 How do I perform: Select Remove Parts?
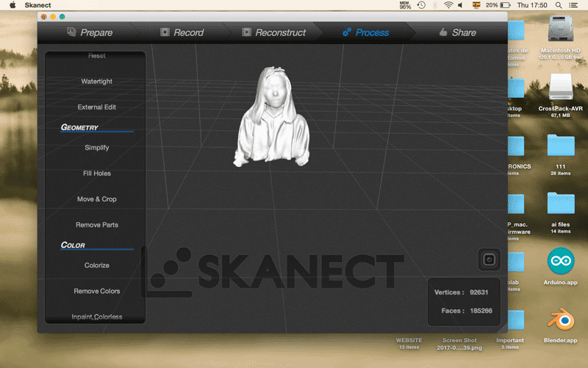97,224
